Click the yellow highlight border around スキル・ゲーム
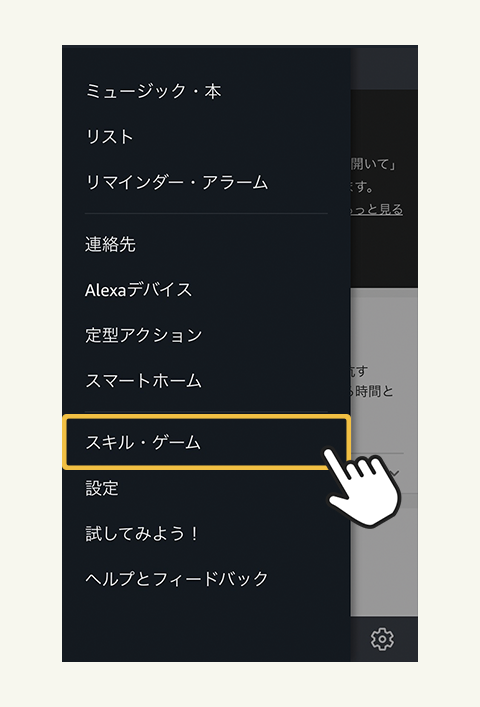The width and height of the screenshot is (480, 707). (x=206, y=442)
